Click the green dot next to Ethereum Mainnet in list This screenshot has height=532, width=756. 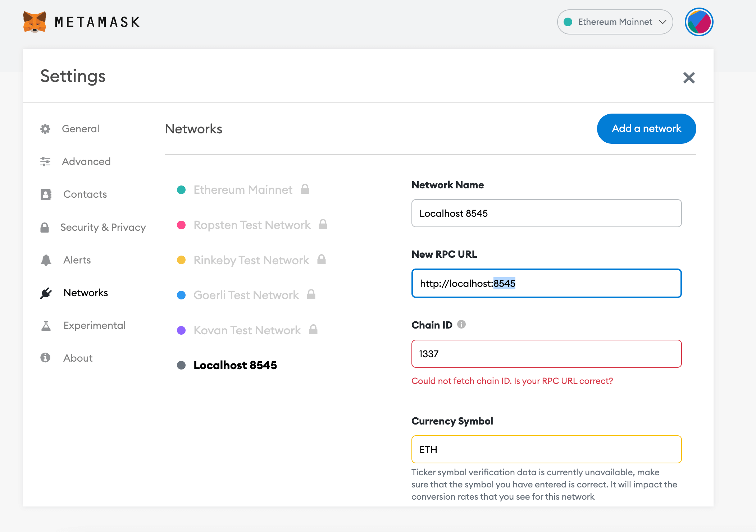[181, 190]
